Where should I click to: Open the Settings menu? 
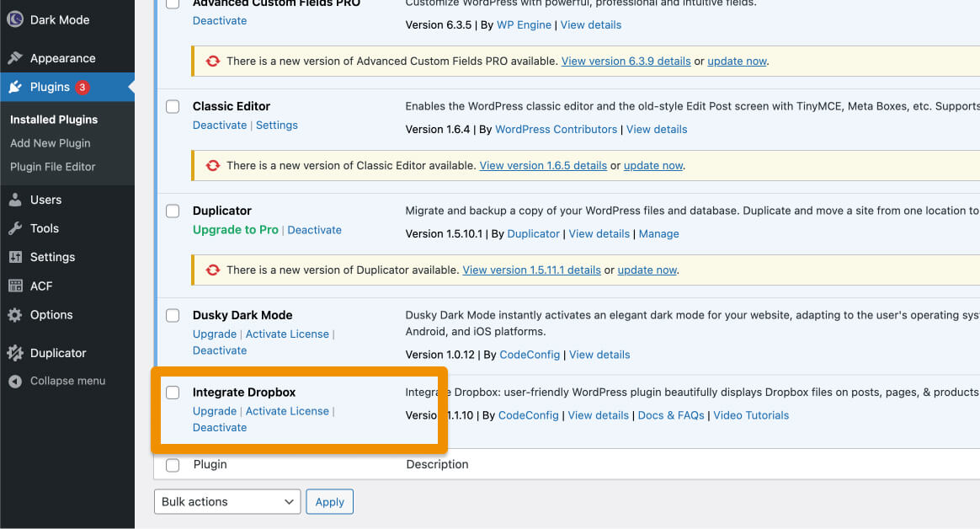67,257
